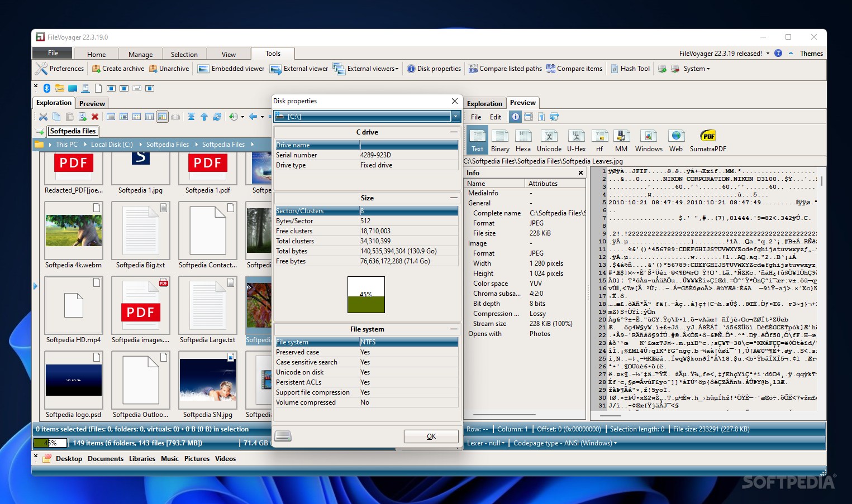The image size is (852, 504).
Task: Run Compare listed paths
Action: [x=505, y=69]
